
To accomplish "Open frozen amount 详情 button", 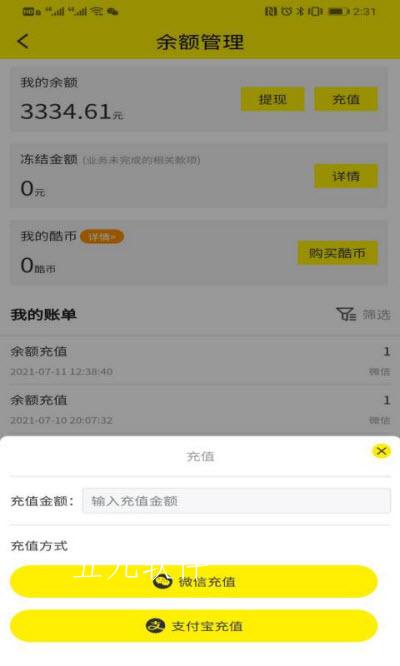I will (346, 176).
